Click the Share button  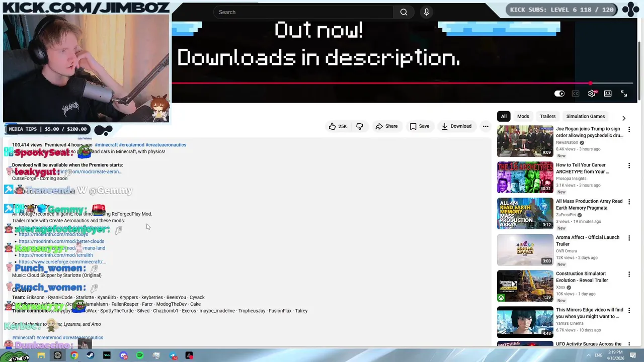click(x=386, y=126)
